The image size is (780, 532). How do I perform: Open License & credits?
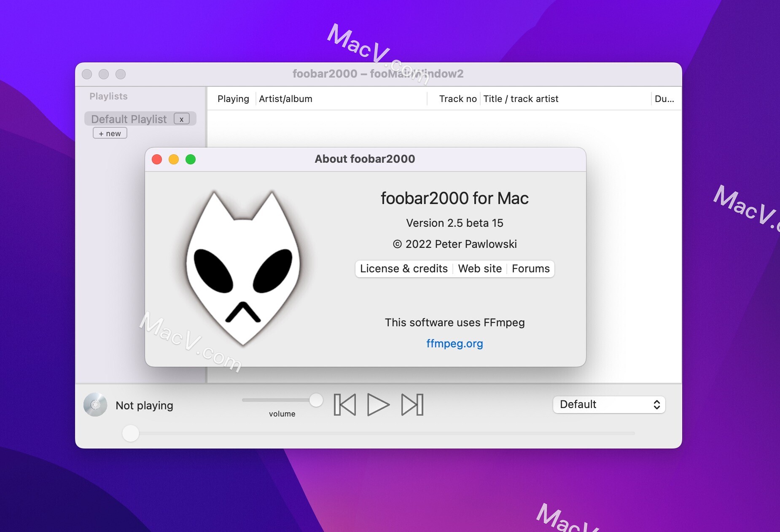click(403, 269)
